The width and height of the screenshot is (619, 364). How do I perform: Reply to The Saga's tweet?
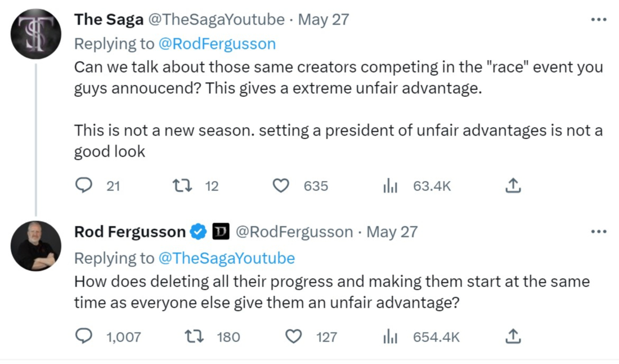pyautogui.click(x=84, y=186)
